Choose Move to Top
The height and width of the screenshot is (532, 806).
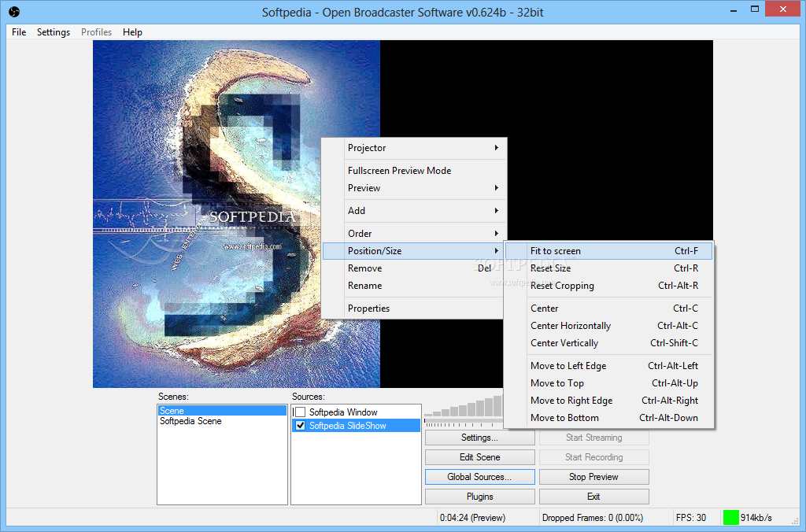click(609, 383)
